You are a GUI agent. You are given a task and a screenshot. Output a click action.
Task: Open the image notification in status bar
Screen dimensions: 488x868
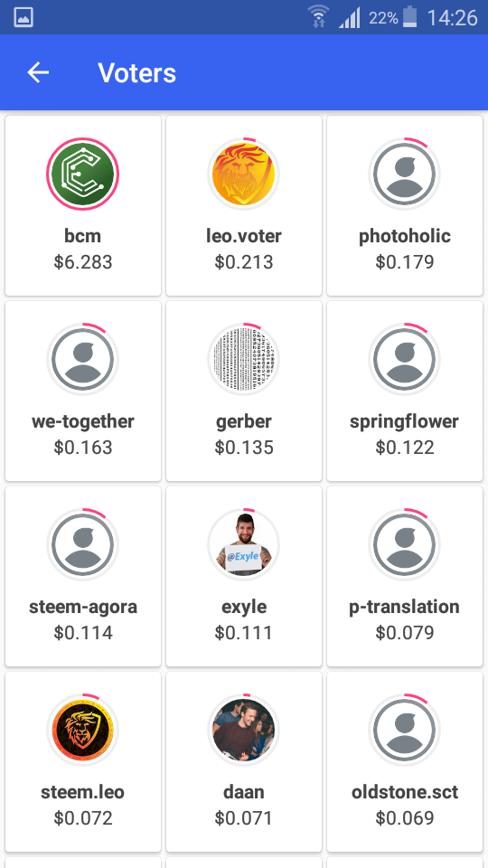[x=23, y=17]
